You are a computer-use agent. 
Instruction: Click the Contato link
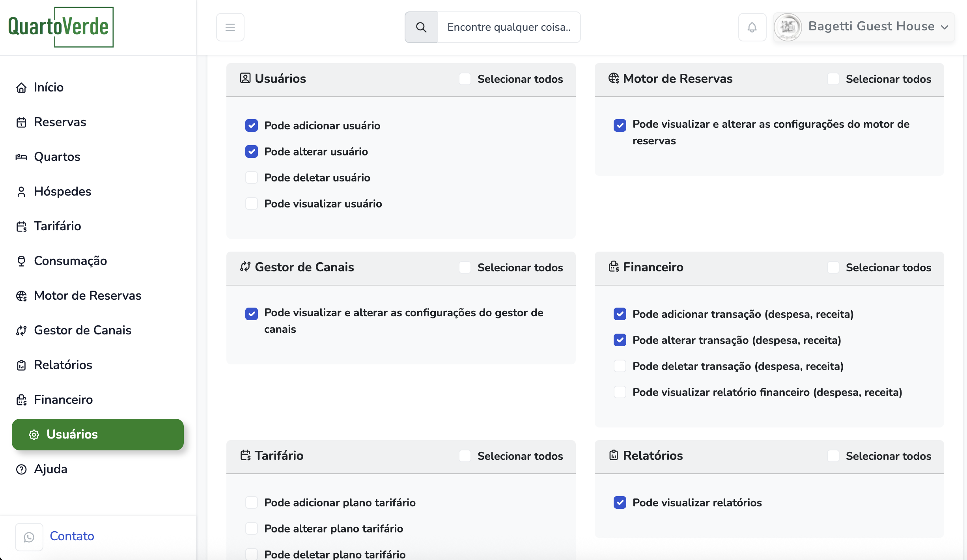point(72,536)
